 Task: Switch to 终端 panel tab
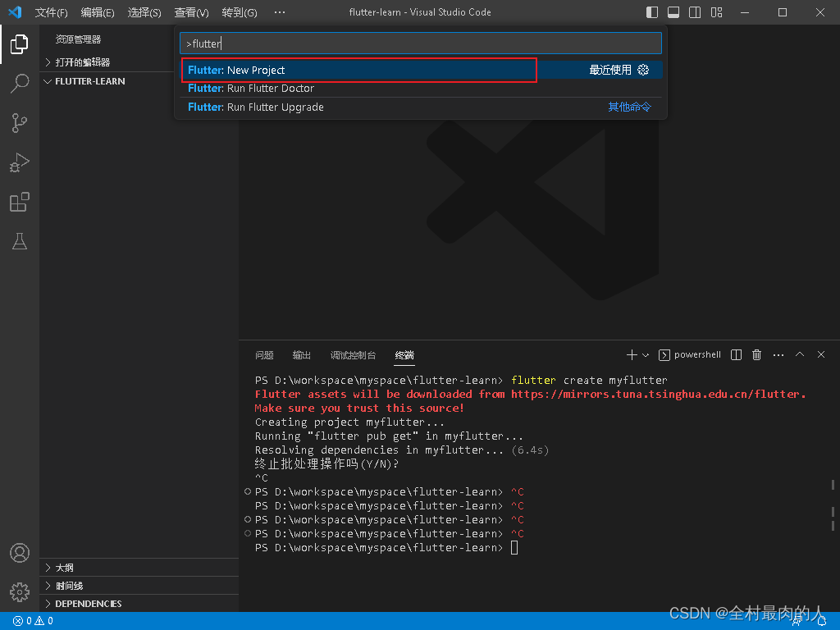click(x=404, y=355)
